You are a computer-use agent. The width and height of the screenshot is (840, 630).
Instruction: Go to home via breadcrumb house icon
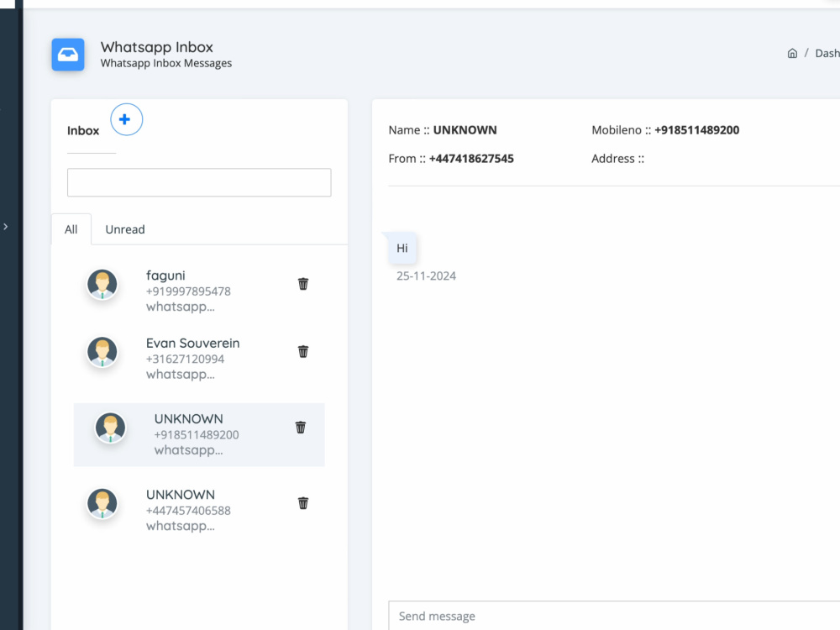[x=792, y=53]
